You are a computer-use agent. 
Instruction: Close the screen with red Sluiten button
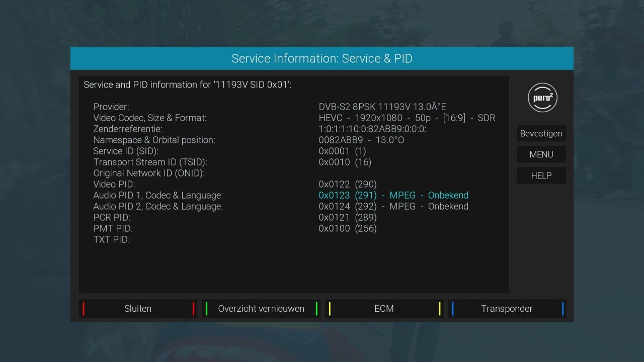pos(137,309)
